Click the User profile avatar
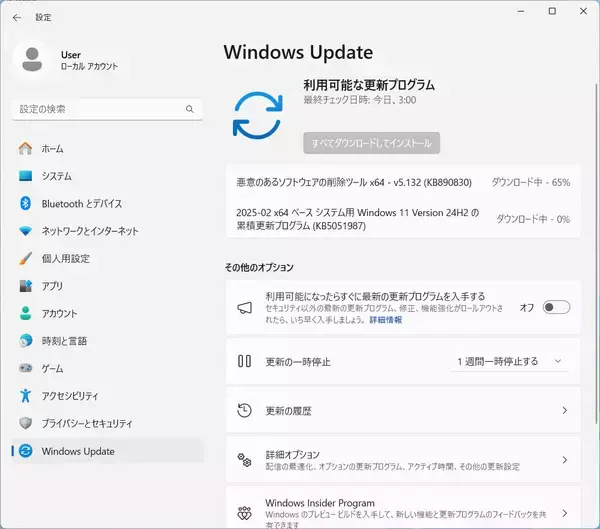Viewport: 600px width, 529px height. (32, 59)
